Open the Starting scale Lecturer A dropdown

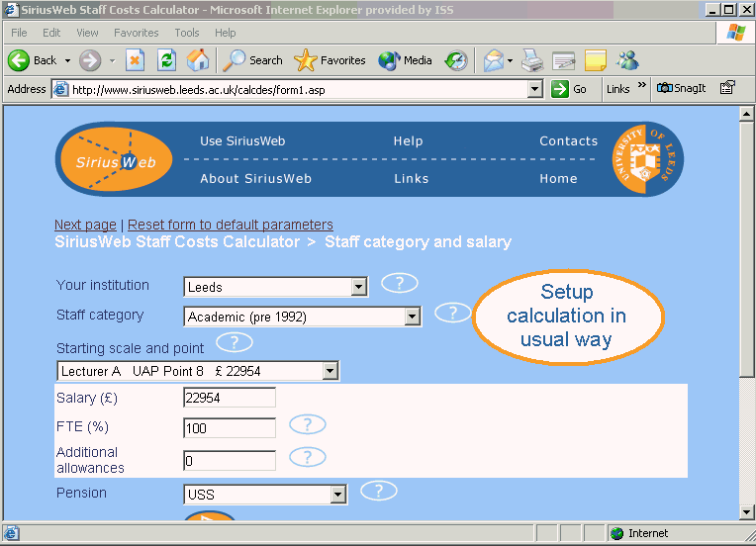[330, 372]
